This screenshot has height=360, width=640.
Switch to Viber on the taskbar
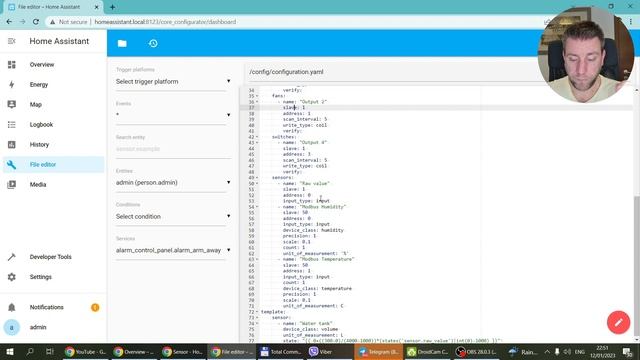pyautogui.click(x=329, y=351)
